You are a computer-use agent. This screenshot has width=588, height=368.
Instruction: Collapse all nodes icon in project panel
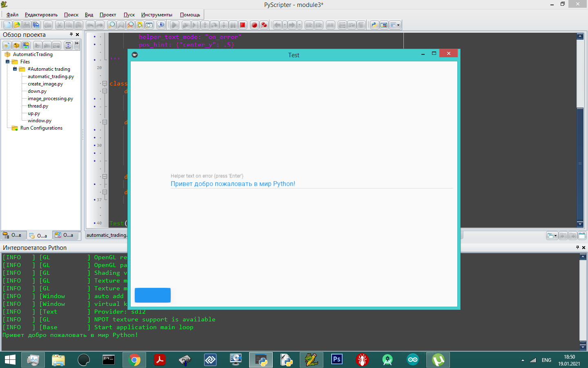(68, 45)
